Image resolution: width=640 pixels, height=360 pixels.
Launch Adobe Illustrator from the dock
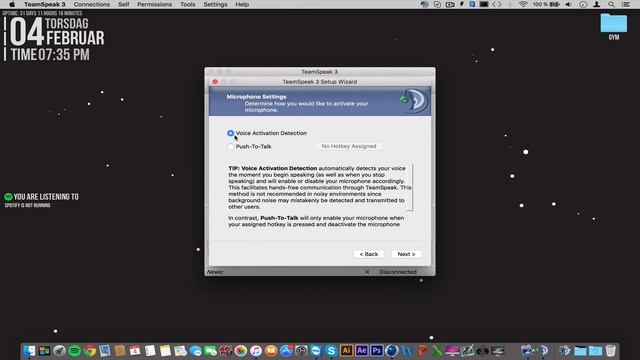point(346,351)
